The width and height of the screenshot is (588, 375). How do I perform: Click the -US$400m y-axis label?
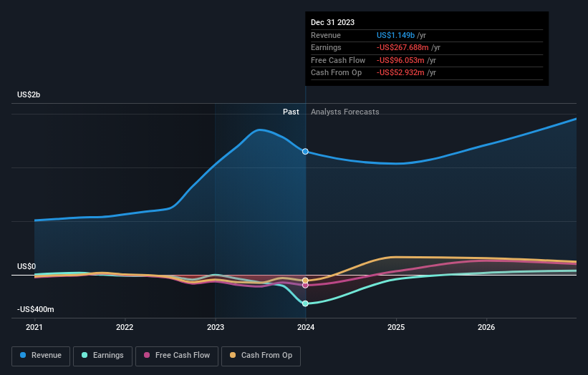[36, 309]
